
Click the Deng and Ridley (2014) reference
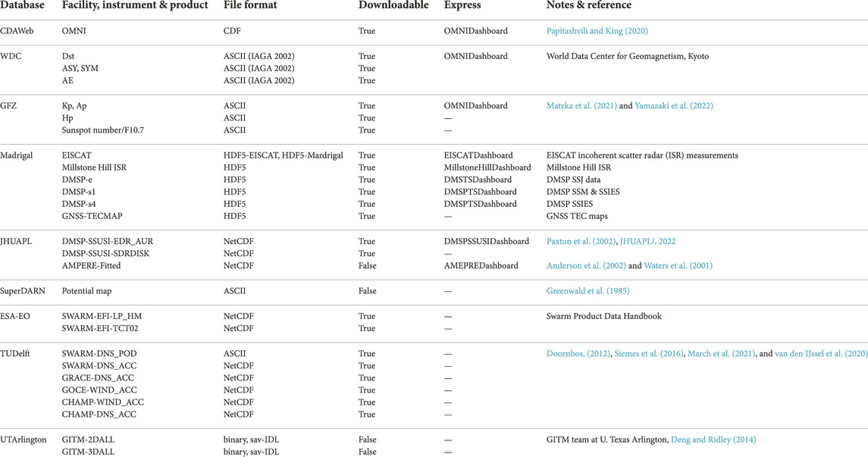point(713,440)
